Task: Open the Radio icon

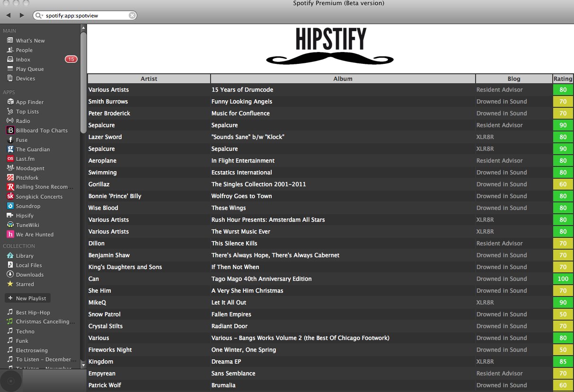Action: point(10,121)
